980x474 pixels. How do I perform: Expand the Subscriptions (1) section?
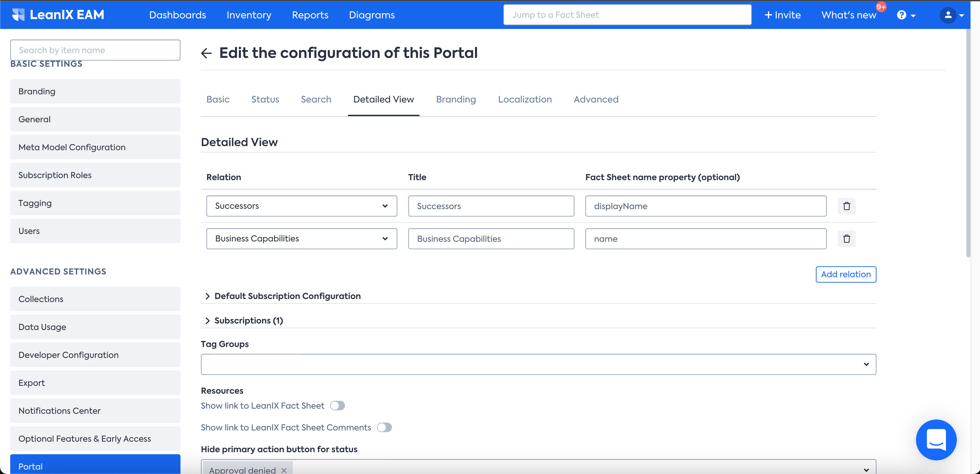coord(249,320)
